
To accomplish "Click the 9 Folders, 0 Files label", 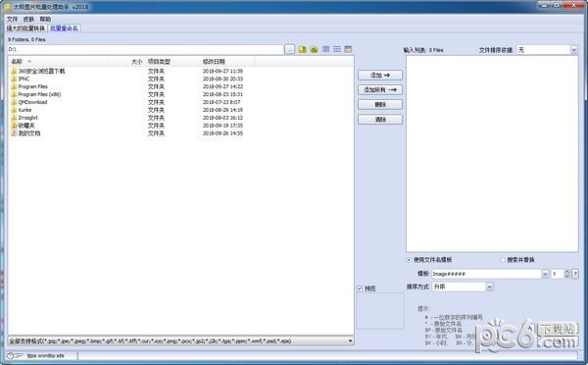I will click(26, 39).
